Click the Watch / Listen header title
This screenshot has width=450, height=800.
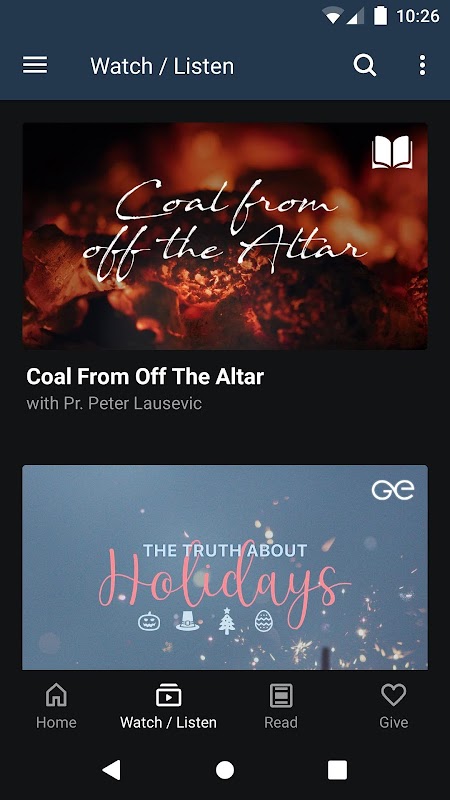pos(162,66)
